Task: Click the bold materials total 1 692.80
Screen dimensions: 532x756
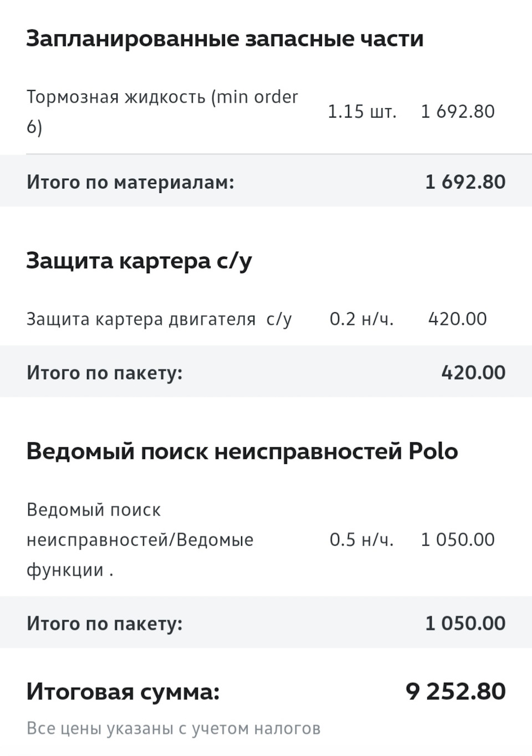Action: tap(465, 182)
